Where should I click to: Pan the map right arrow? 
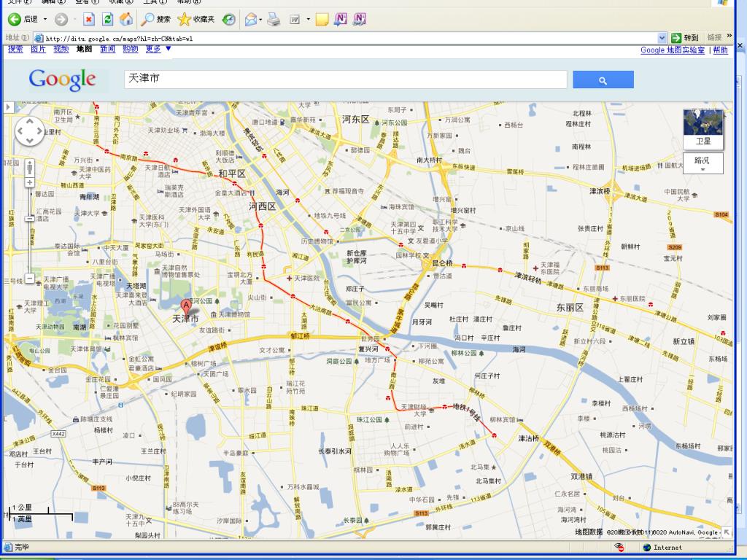(39, 131)
